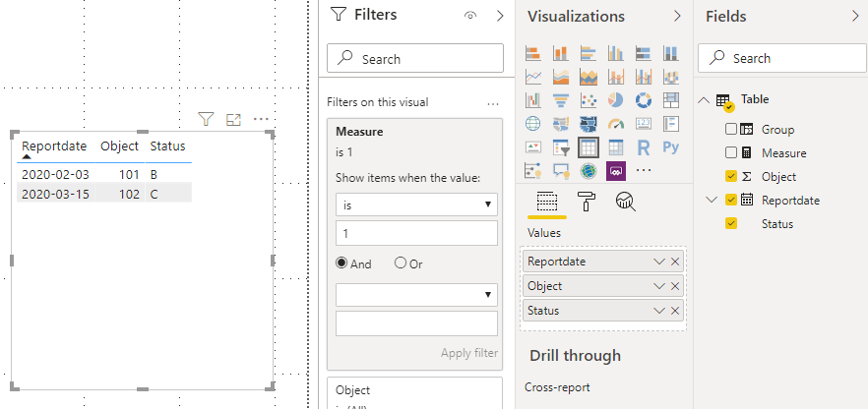Image resolution: width=868 pixels, height=409 pixels.
Task: Select the KPI visual
Action: [x=532, y=147]
